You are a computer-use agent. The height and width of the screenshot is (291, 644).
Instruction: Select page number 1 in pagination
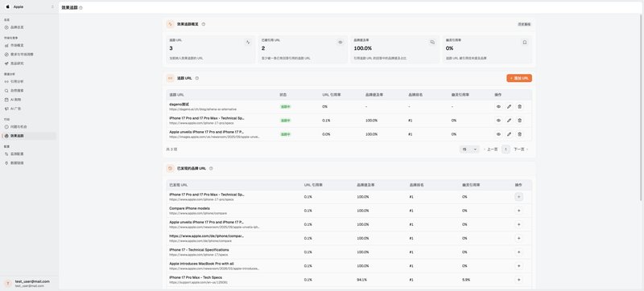(506, 150)
